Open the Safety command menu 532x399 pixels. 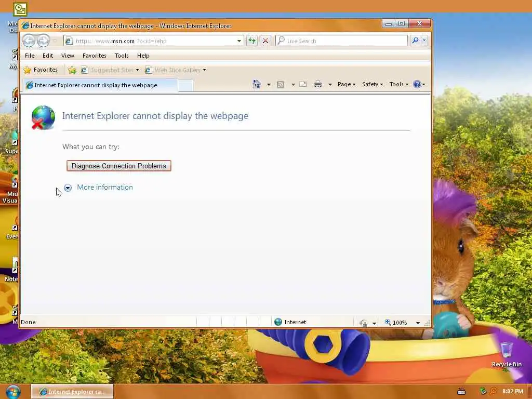pos(372,84)
